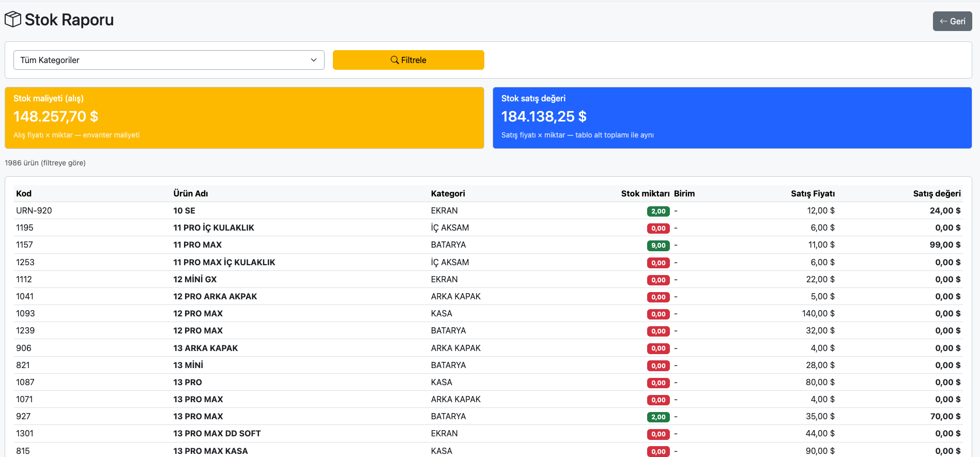The image size is (980, 457).
Task: Select 13 PRO MAX DD SOFT product
Action: click(x=217, y=433)
